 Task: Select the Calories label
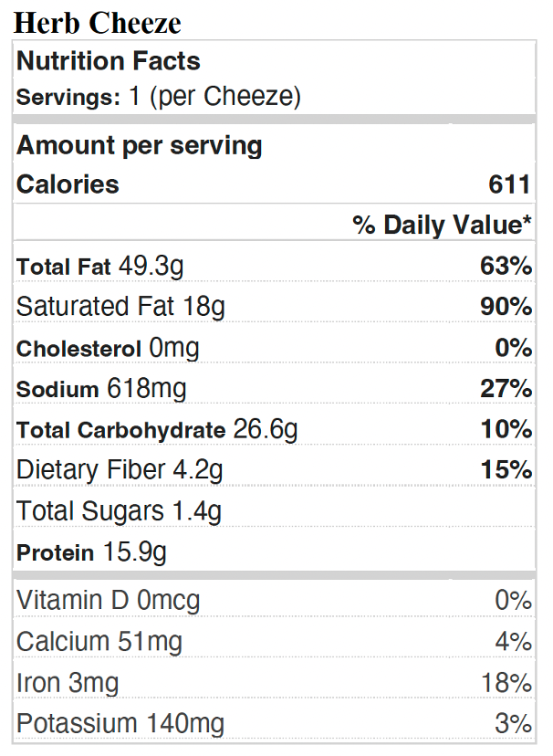click(68, 184)
